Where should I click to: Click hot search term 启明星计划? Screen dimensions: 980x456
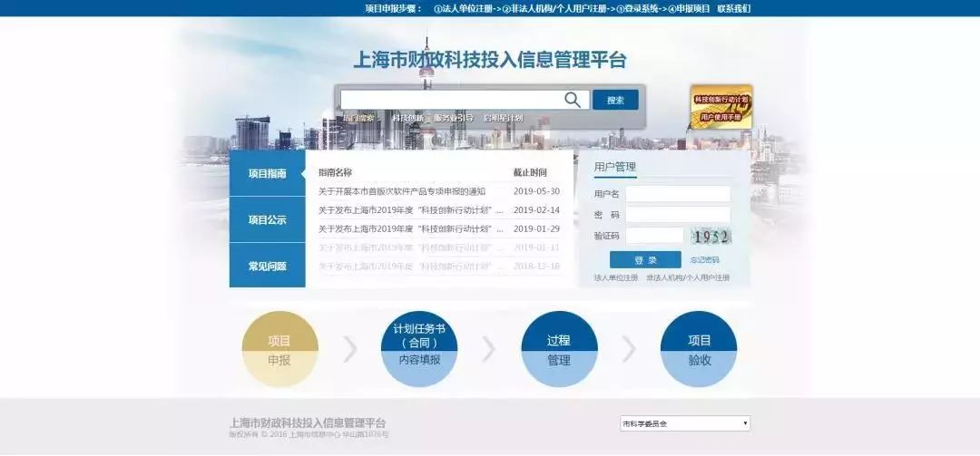coord(503,118)
